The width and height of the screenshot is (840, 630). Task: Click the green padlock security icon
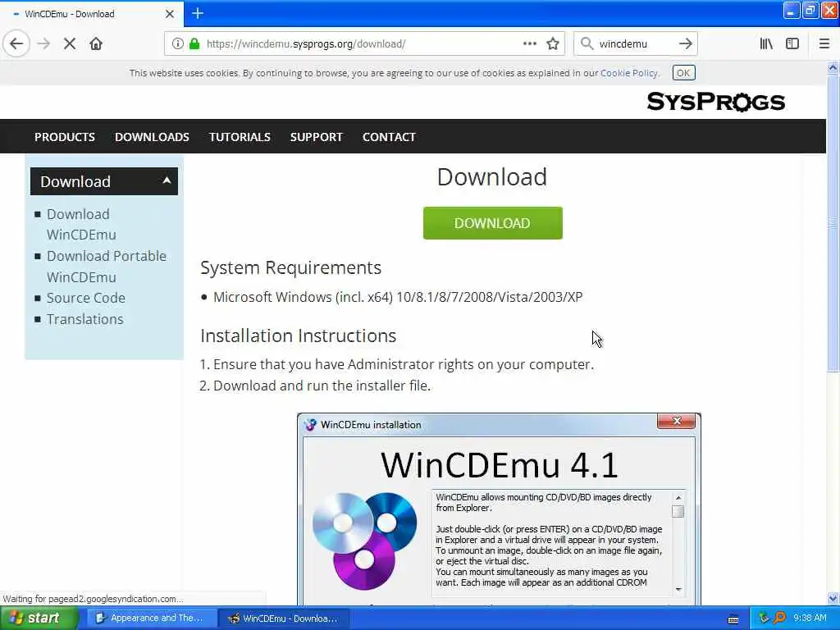[194, 44]
